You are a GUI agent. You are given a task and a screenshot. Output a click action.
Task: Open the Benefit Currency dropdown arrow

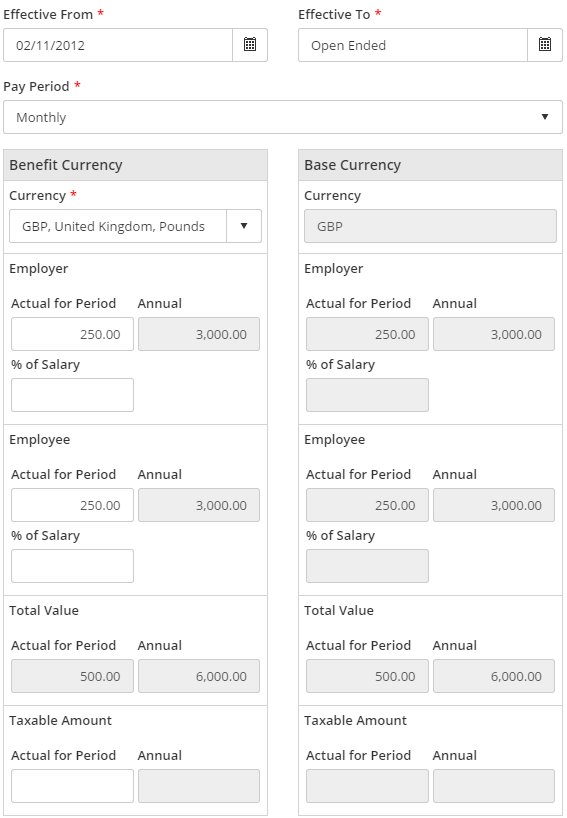tap(244, 226)
